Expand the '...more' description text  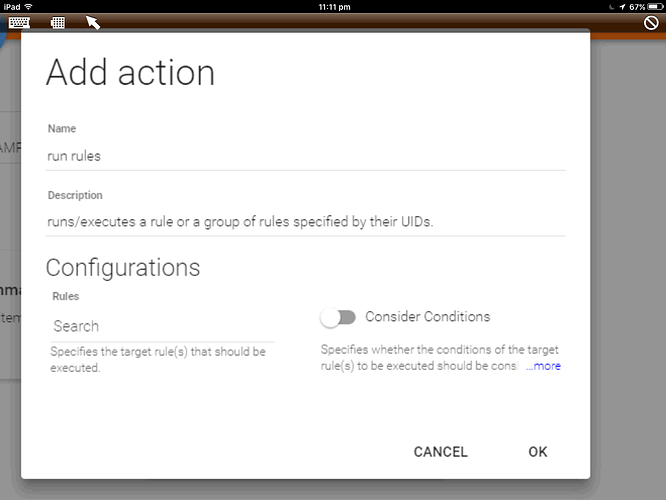pos(544,366)
